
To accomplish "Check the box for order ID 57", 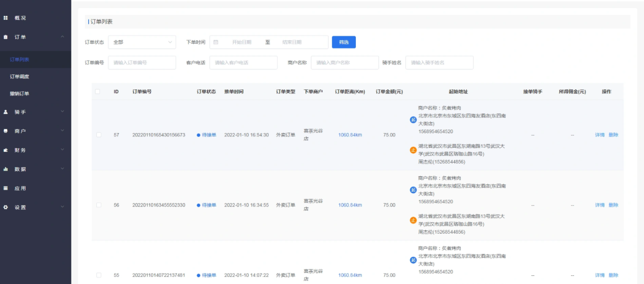I will [99, 135].
